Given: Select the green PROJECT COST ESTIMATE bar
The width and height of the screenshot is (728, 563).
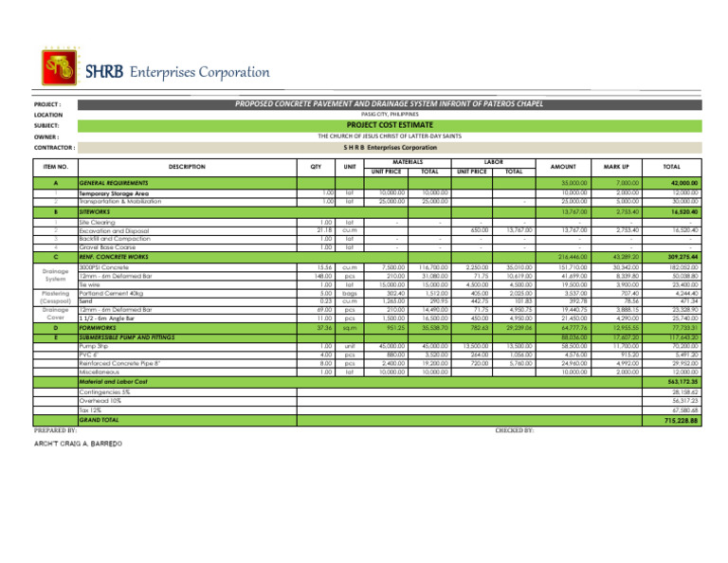Looking at the screenshot, I should (389, 125).
